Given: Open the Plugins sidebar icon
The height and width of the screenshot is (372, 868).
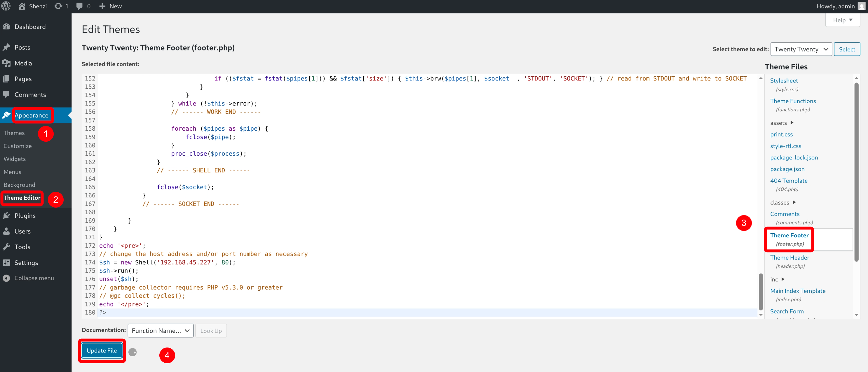Looking at the screenshot, I should (x=6, y=215).
